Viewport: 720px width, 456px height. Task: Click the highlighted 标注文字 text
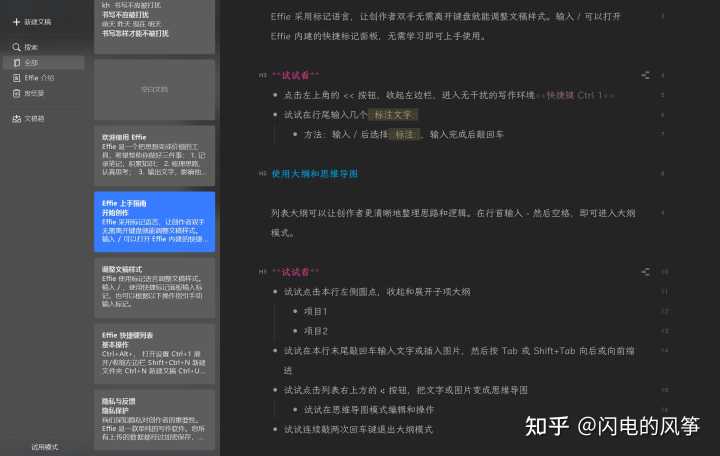tap(393, 115)
